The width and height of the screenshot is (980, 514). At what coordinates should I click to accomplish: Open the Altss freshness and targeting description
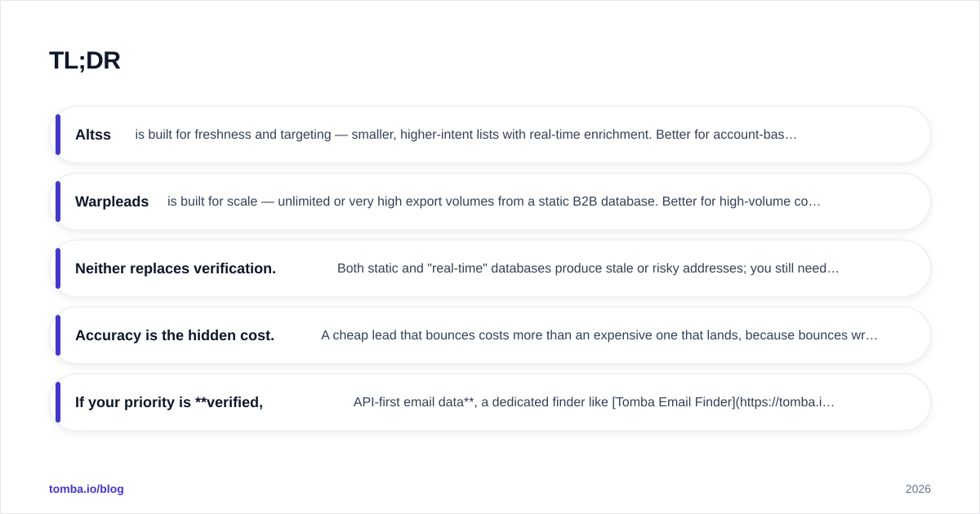coord(465,135)
